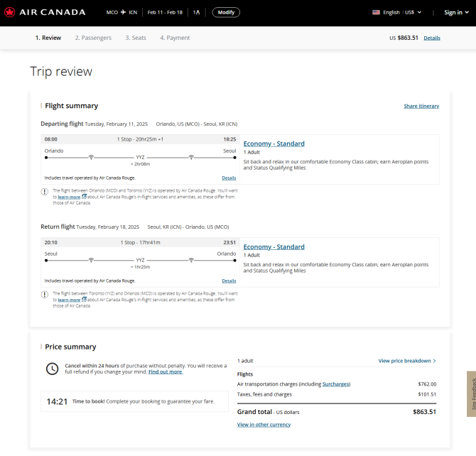Click the YYZ stop on departing flight
Image resolution: width=476 pixels, height=456 pixels.
coord(140,157)
